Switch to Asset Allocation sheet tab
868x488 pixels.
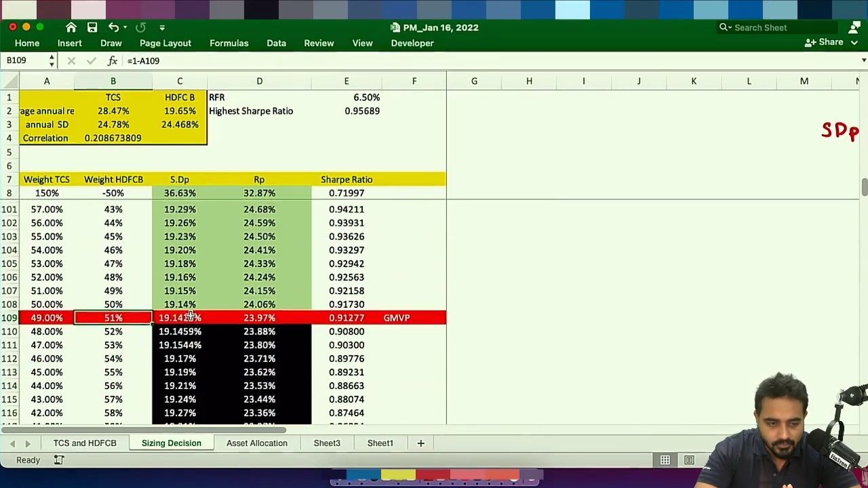pyautogui.click(x=257, y=443)
